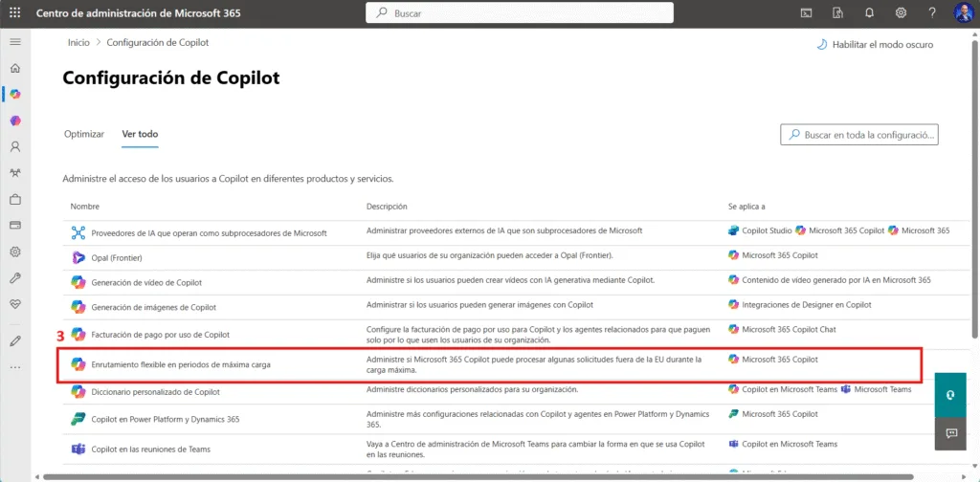Open notifications bell in top bar
This screenshot has height=482, width=980.
869,12
